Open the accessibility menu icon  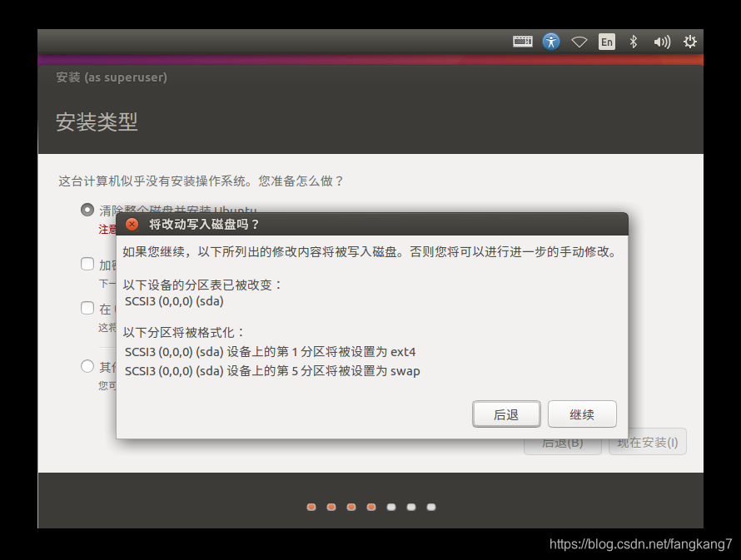551,42
